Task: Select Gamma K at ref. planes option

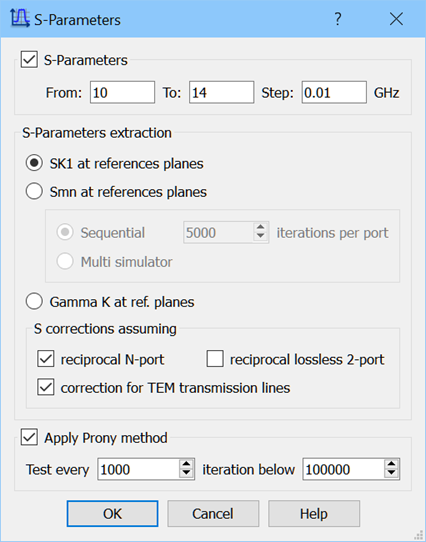Action: click(x=34, y=302)
